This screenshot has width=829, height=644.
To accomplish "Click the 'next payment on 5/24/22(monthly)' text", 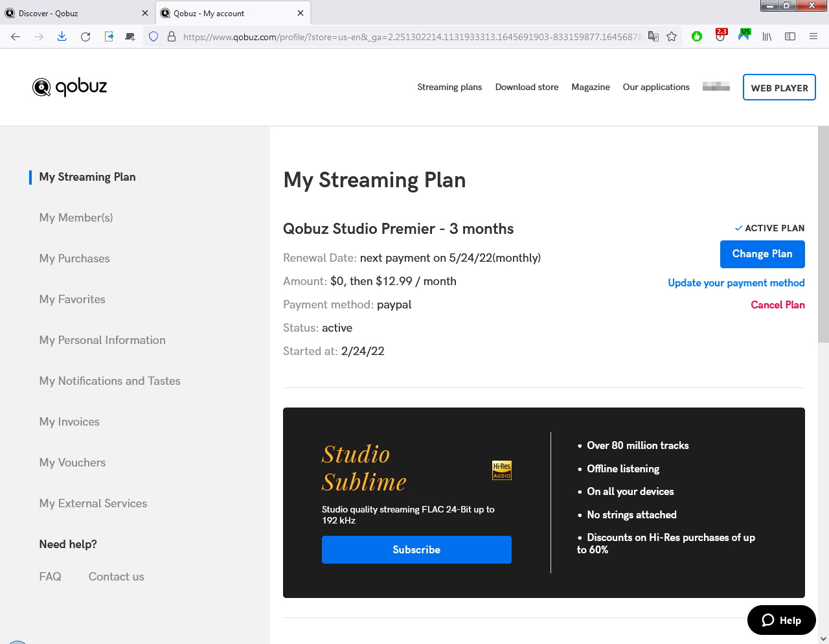I will pyautogui.click(x=450, y=258).
